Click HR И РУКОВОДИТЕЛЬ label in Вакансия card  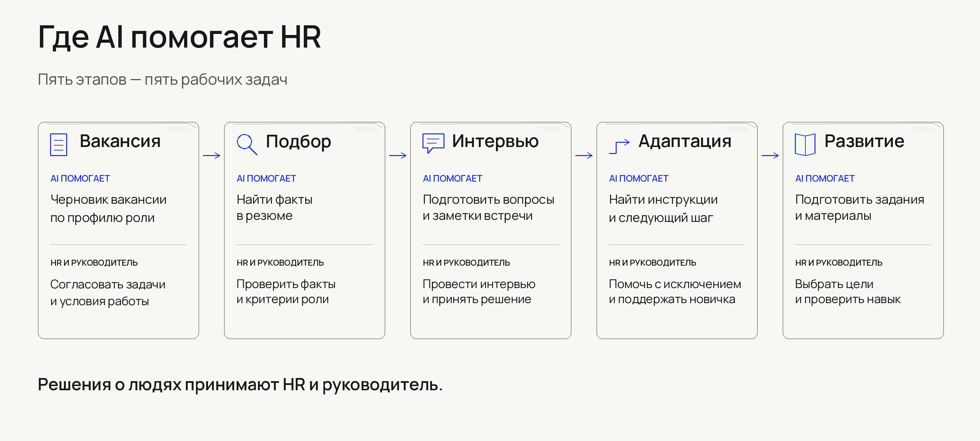point(94,262)
